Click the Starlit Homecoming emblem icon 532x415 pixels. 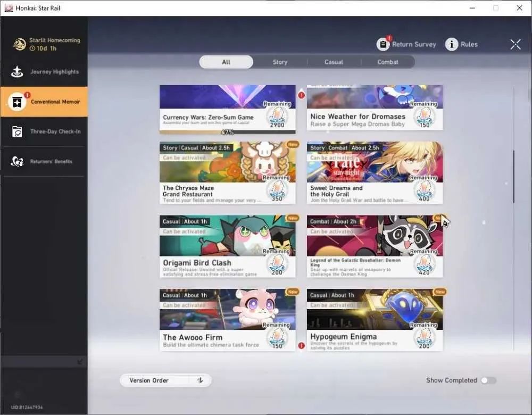19,44
